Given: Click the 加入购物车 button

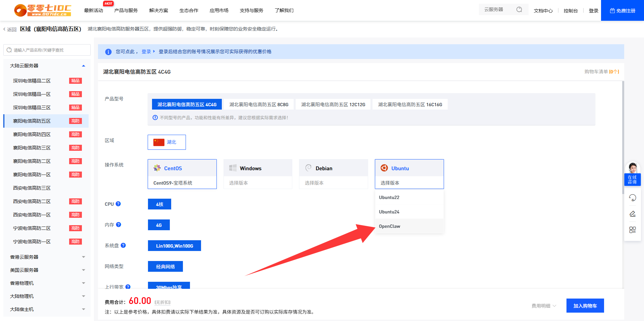Looking at the screenshot, I should [x=585, y=306].
